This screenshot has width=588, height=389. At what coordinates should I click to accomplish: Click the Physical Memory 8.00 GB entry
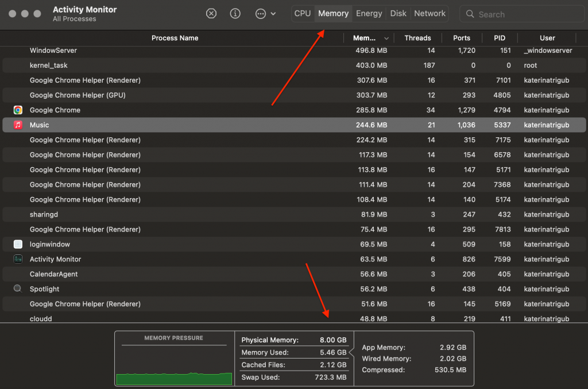294,340
